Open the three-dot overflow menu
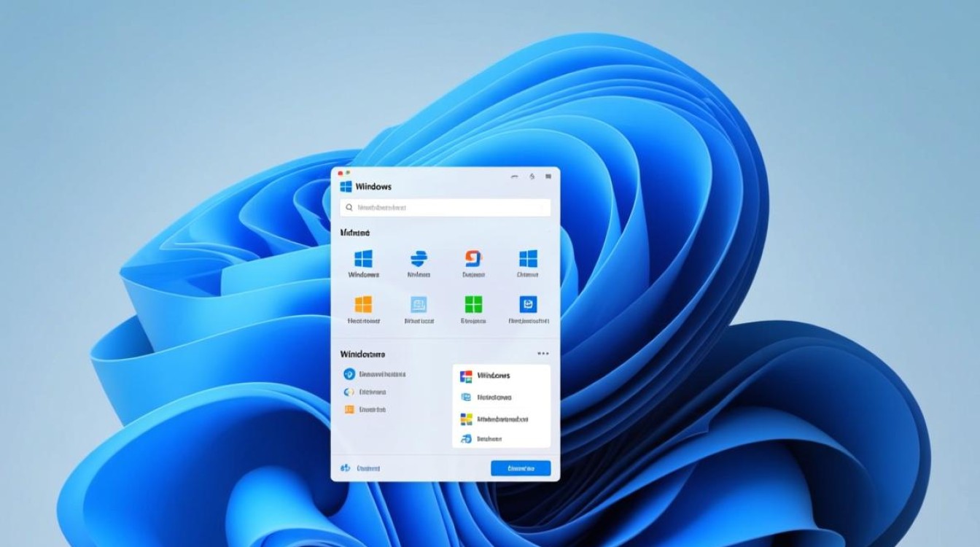This screenshot has width=980, height=547. (x=543, y=352)
